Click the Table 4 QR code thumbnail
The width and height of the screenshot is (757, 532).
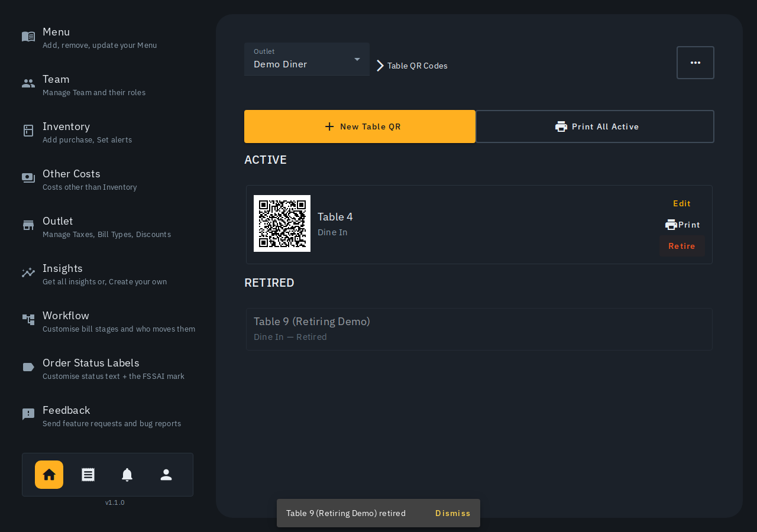pyautogui.click(x=282, y=223)
